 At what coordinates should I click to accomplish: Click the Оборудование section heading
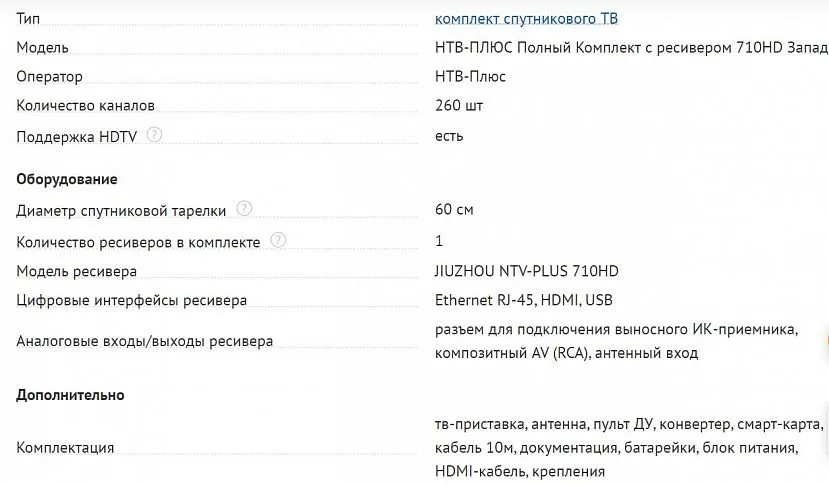coord(67,179)
